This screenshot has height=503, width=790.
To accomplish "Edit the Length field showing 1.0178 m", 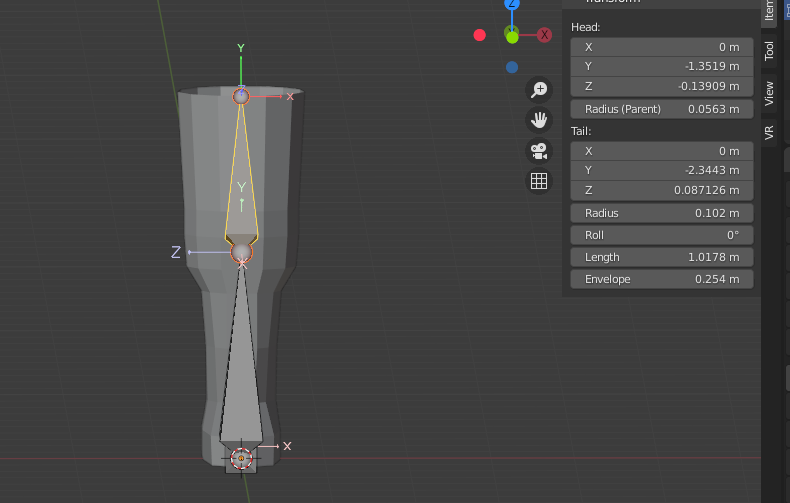I will pos(662,257).
